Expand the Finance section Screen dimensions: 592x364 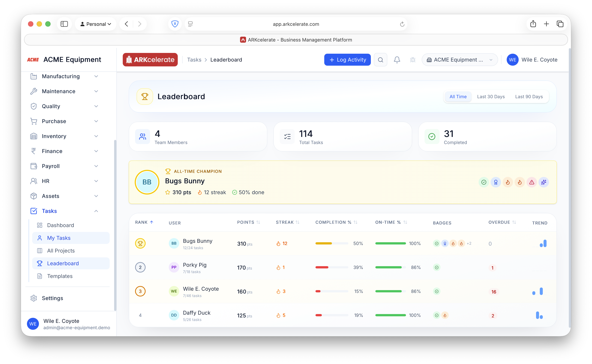pos(65,151)
